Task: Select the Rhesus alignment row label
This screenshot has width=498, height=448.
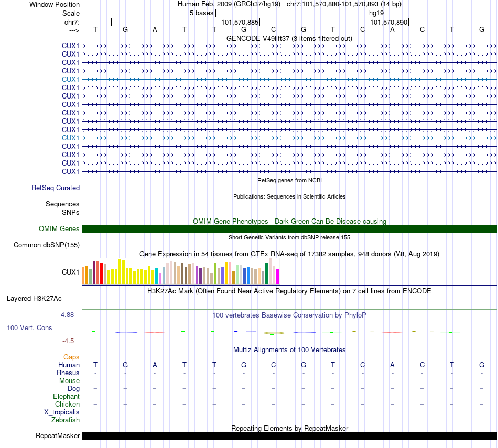Action: click(x=68, y=373)
